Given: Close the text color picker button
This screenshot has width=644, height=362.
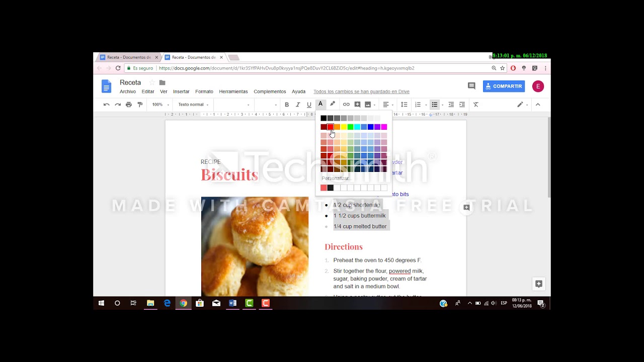Looking at the screenshot, I should click(320, 105).
